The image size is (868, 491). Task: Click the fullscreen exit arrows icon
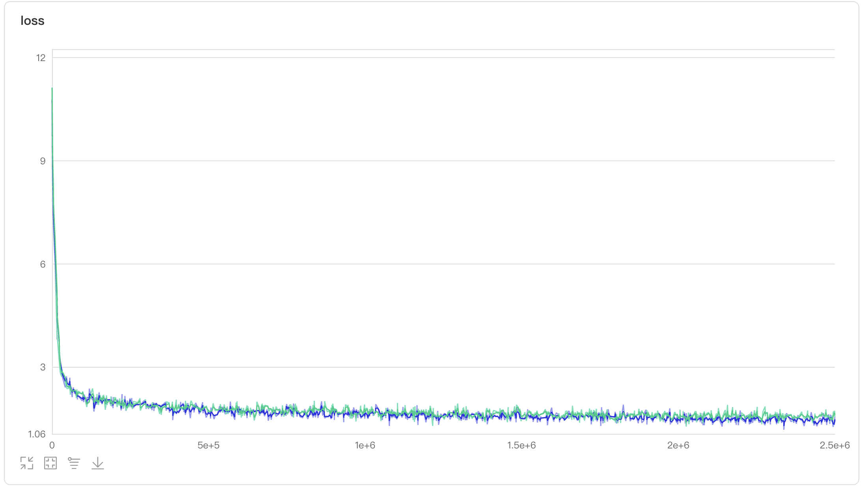pyautogui.click(x=26, y=463)
